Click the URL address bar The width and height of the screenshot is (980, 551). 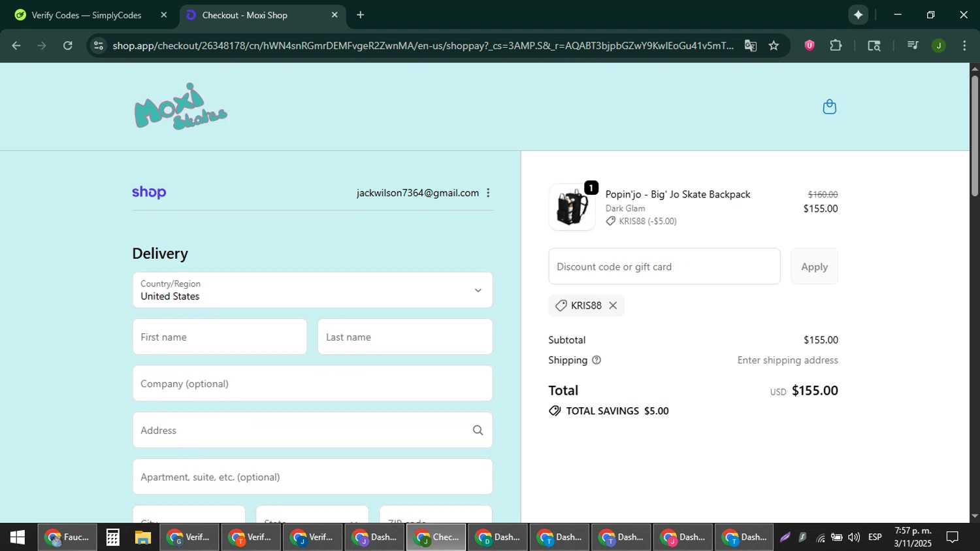(423, 45)
